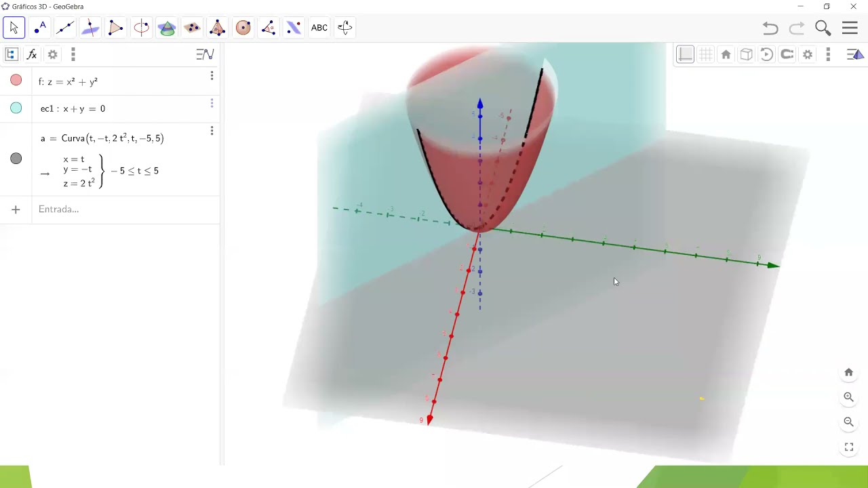The height and width of the screenshot is (488, 868).
Task: Open the options menu for ec1 equation
Action: click(212, 103)
